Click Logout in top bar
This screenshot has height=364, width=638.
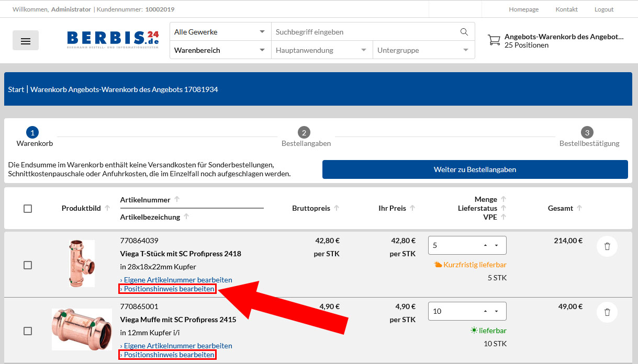[604, 9]
